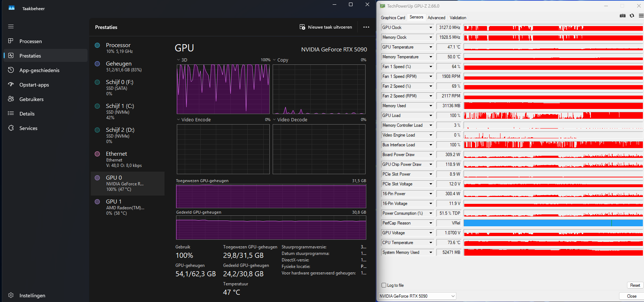The height and width of the screenshot is (302, 644).
Task: Select Prestaties in the sidebar
Action: click(46, 55)
